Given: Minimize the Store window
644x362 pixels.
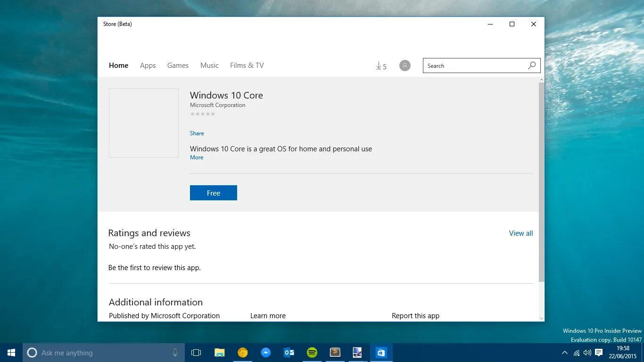Looking at the screenshot, I should point(490,24).
